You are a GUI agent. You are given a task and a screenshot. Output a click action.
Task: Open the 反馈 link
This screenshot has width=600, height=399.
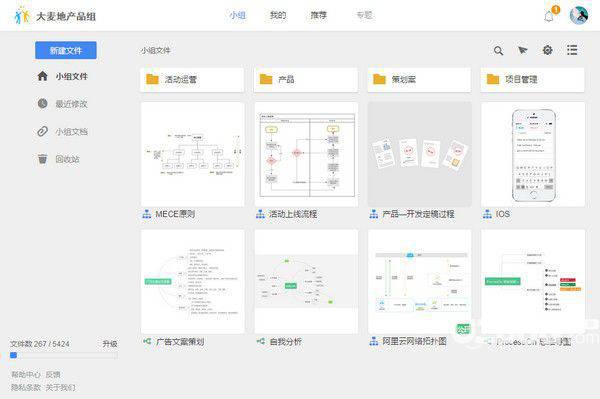[53, 375]
